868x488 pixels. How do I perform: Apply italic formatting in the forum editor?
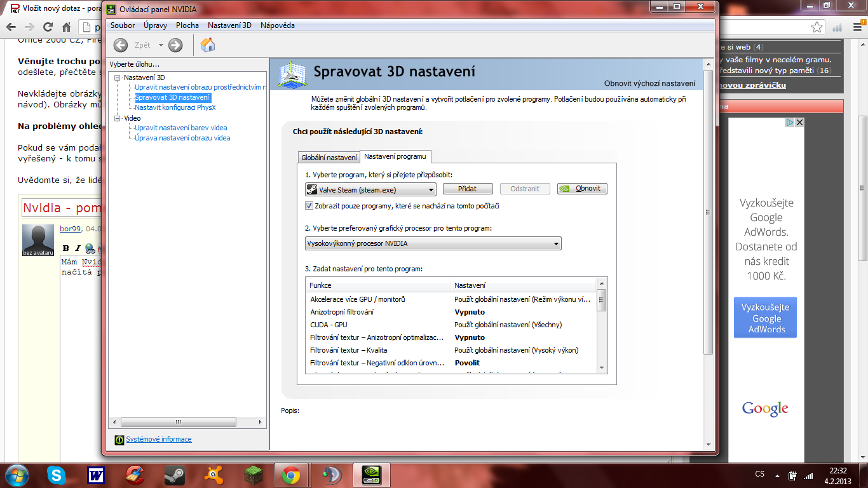tap(78, 248)
